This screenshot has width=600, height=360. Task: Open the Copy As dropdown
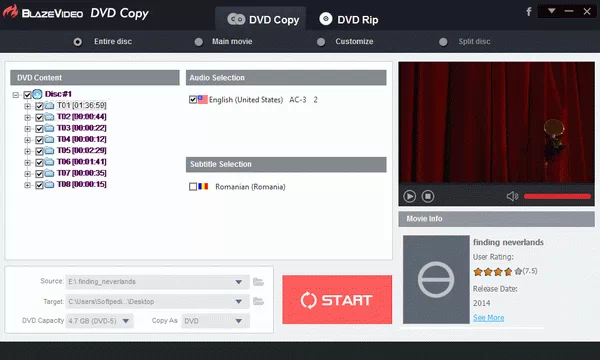click(x=239, y=321)
